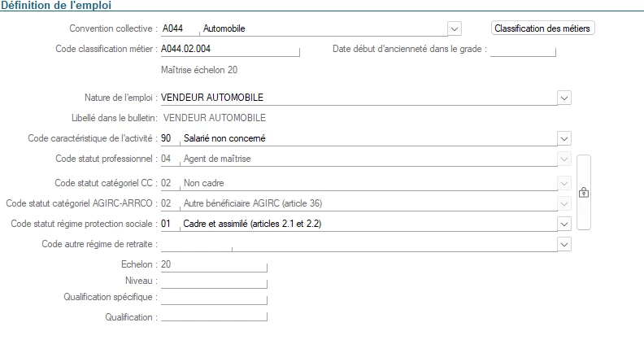The width and height of the screenshot is (644, 340).
Task: Open the Code statut professionnel dropdown arrow
Action: coord(564,159)
